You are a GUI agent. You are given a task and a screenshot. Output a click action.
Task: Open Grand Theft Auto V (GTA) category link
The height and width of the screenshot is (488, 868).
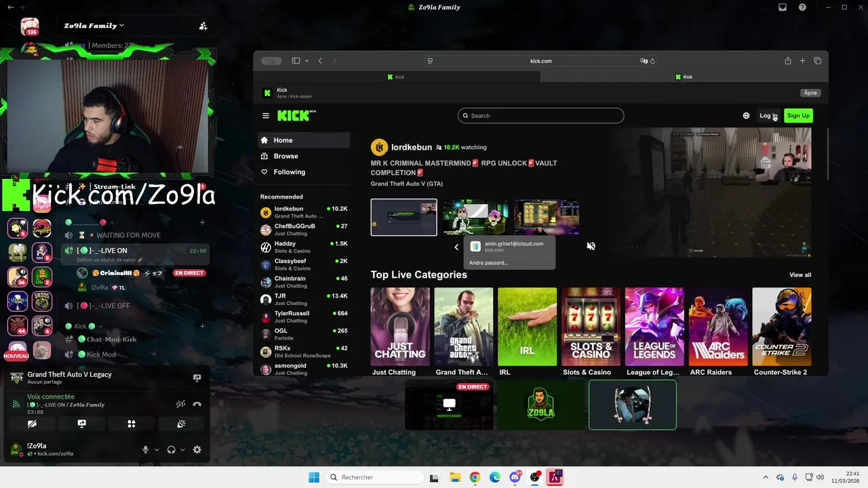[407, 184]
